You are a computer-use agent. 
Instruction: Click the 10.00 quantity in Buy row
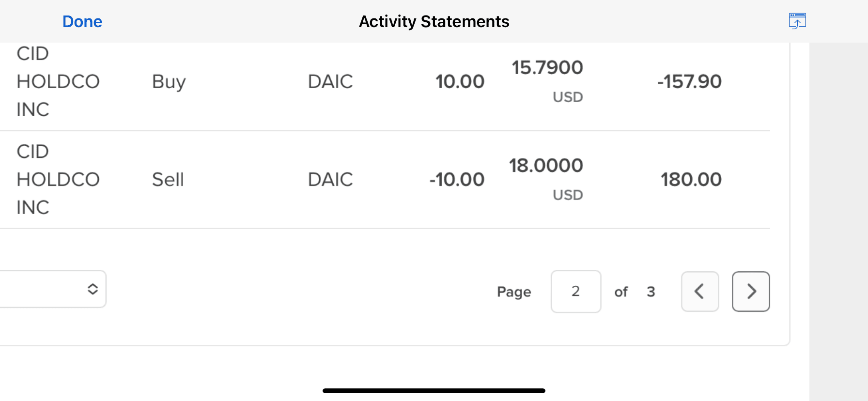tap(460, 82)
